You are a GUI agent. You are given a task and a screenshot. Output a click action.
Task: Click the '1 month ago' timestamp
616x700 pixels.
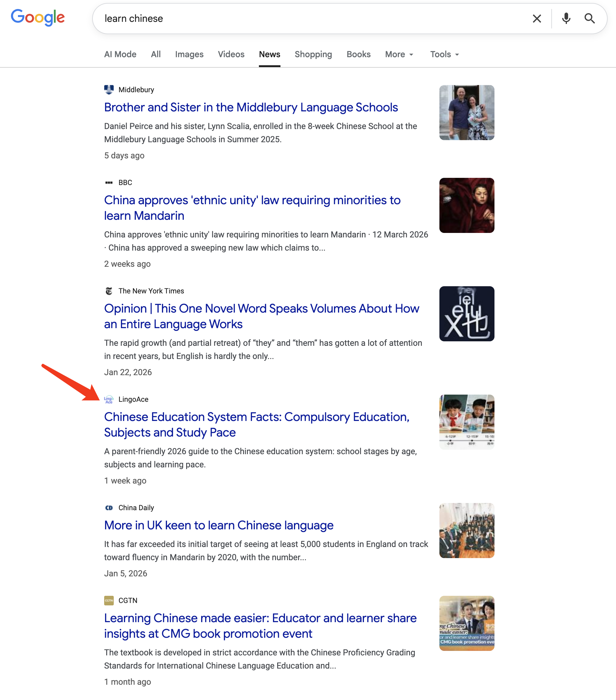point(128,682)
